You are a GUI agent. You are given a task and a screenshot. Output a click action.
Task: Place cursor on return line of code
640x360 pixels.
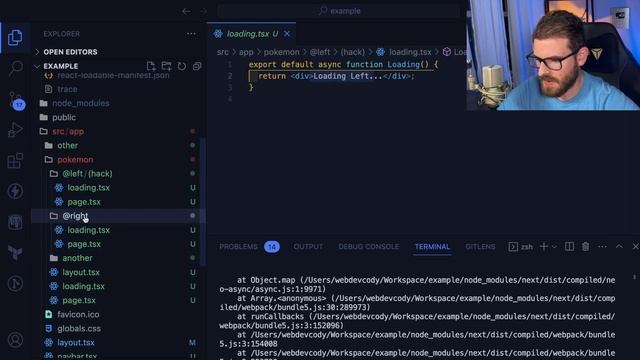coord(336,76)
